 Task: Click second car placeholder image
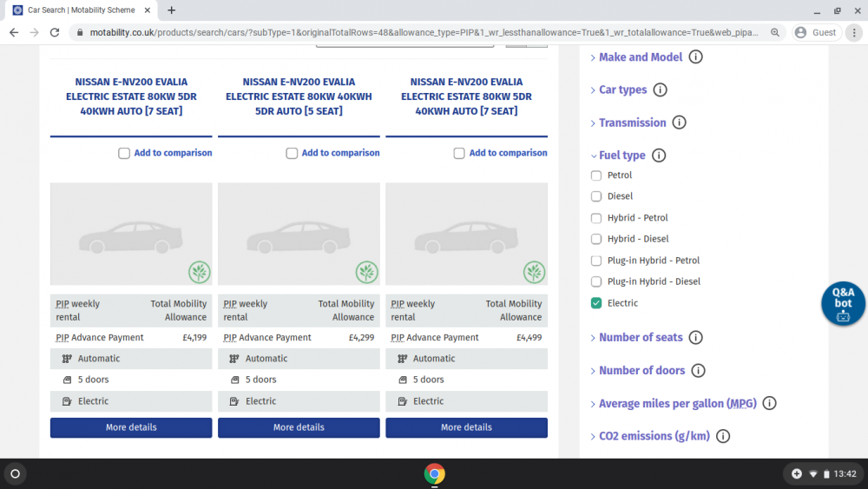click(299, 235)
